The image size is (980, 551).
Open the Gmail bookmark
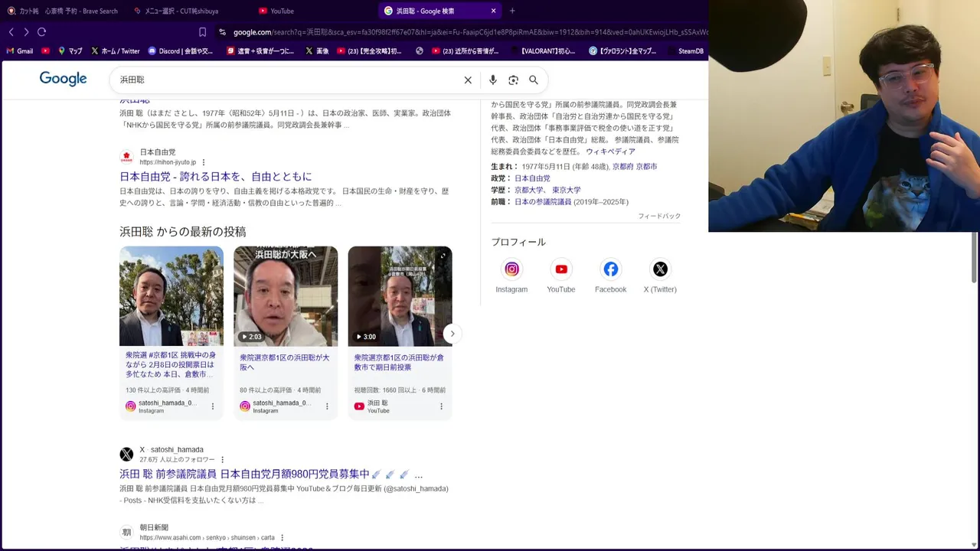coord(20,51)
